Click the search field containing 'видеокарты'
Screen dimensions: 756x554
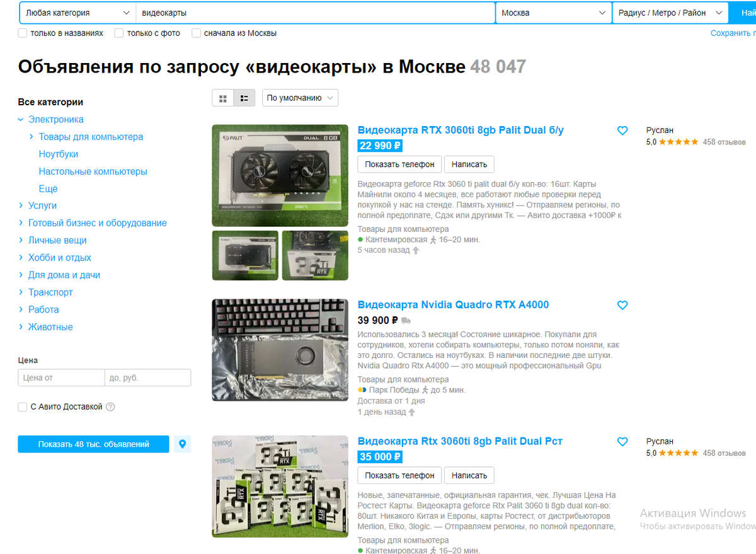pyautogui.click(x=316, y=13)
